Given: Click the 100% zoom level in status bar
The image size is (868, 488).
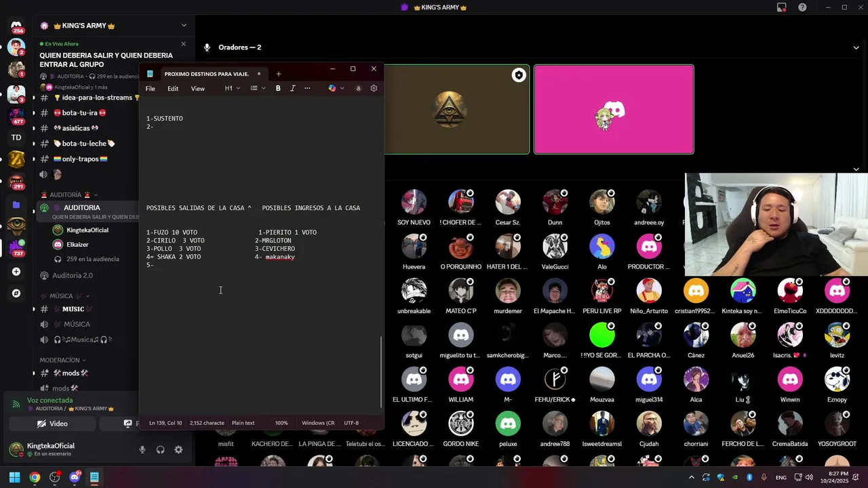Looking at the screenshot, I should (281, 423).
